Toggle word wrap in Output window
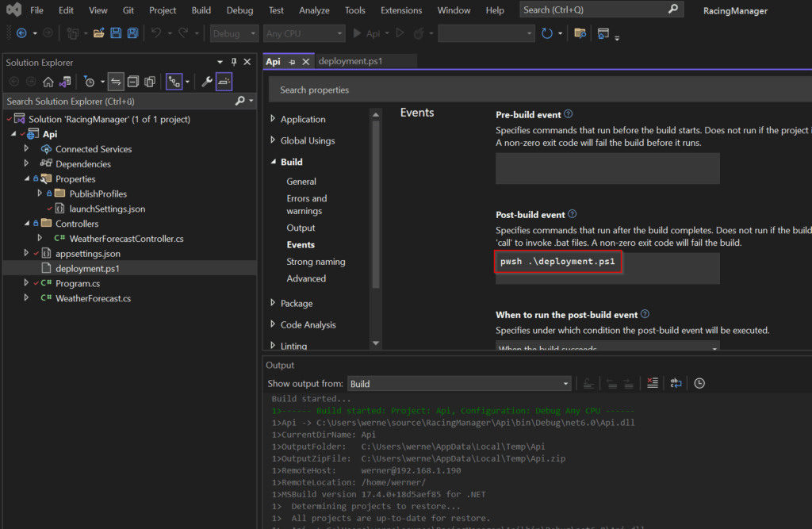This screenshot has height=529, width=812. [676, 383]
